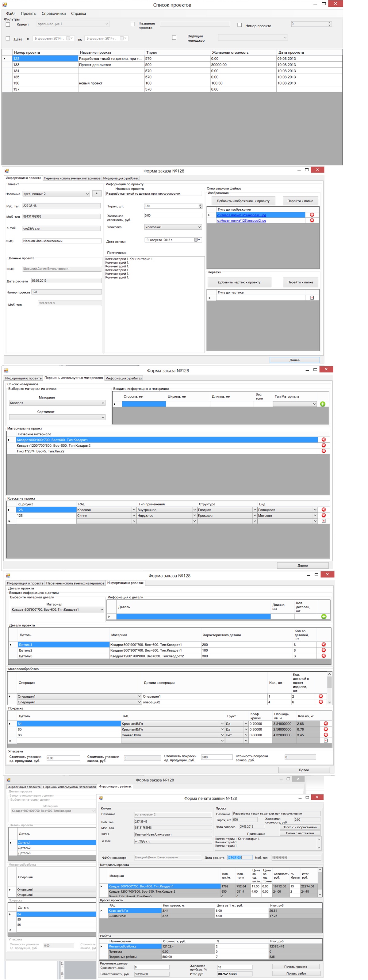368x980 pixels.
Task: Click Перейти к папке button for images
Action: pyautogui.click(x=300, y=201)
